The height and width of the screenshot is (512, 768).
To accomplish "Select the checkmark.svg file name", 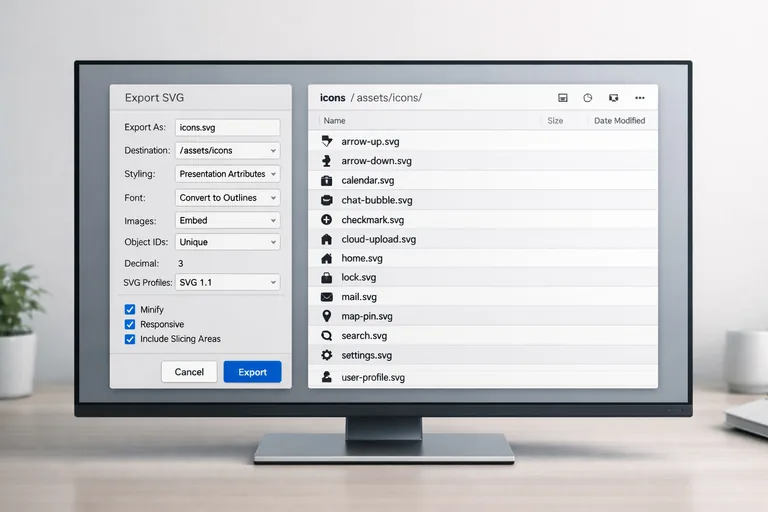I will pyautogui.click(x=373, y=220).
